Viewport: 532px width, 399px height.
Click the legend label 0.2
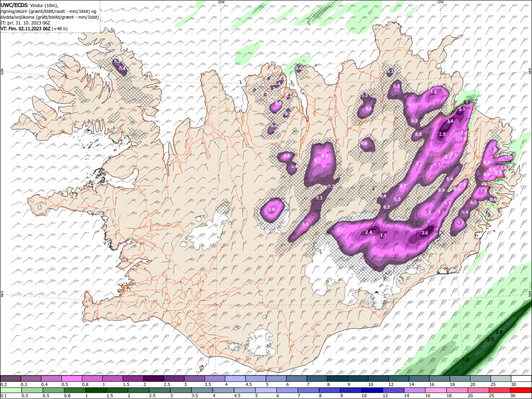3,384
